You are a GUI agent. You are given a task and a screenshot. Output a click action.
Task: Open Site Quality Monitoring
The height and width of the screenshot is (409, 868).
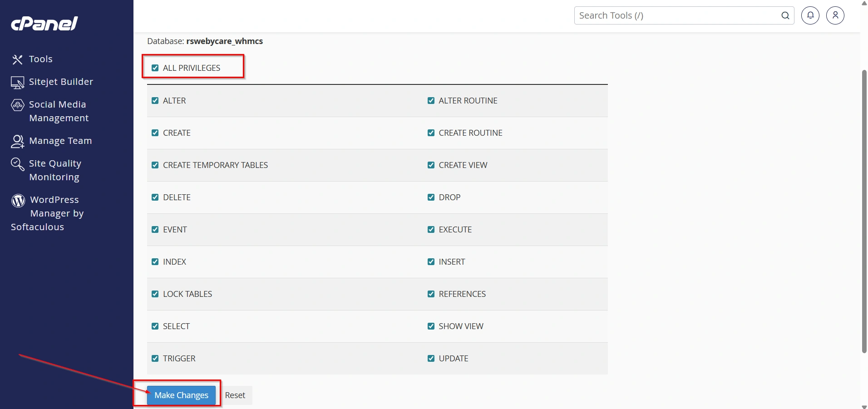tap(55, 170)
